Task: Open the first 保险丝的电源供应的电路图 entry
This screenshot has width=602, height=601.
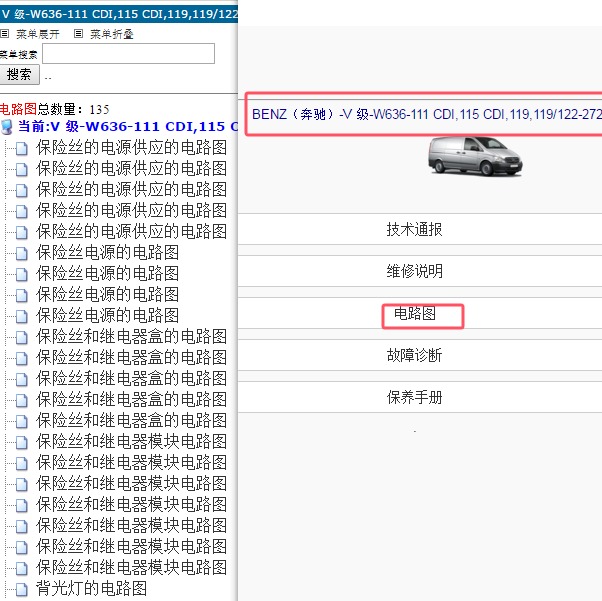Action: [x=131, y=147]
